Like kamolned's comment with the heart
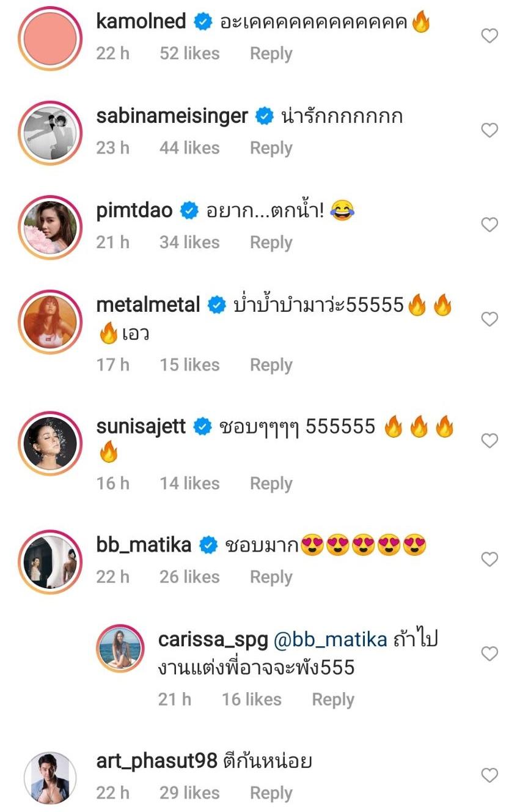 489,37
